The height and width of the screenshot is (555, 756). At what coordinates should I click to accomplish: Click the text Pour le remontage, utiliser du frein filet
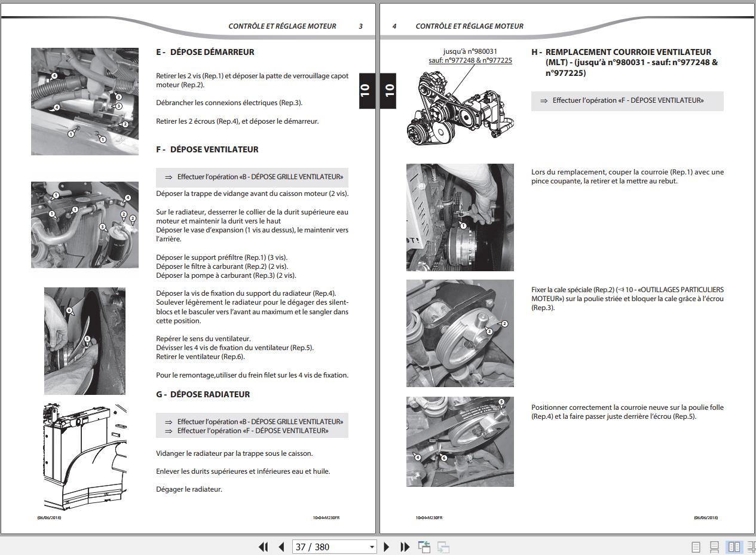click(x=252, y=375)
